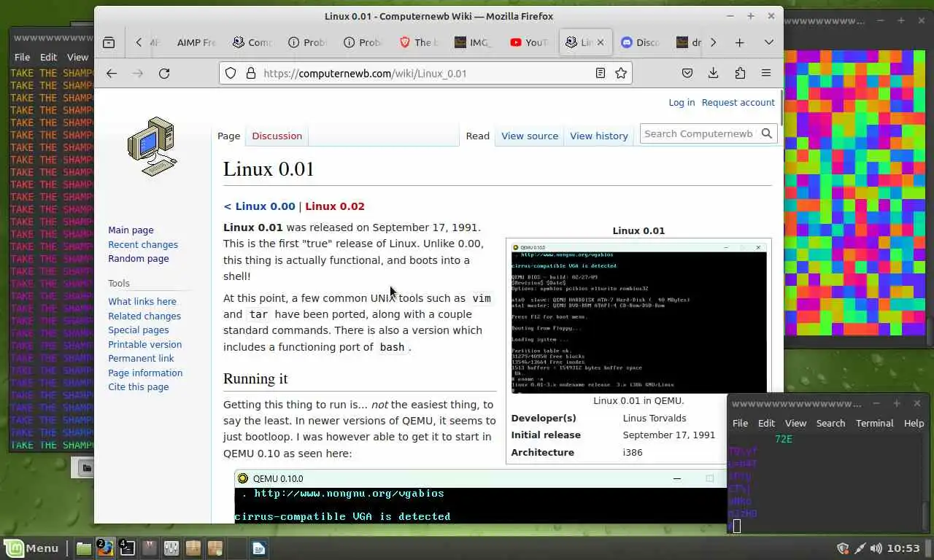Open Printable version link
934x560 pixels.
point(144,344)
